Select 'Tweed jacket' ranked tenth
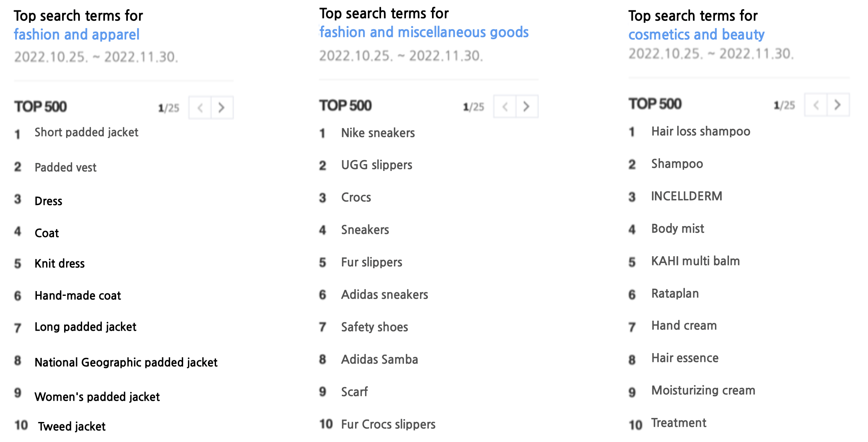The image size is (868, 442). pos(72,426)
